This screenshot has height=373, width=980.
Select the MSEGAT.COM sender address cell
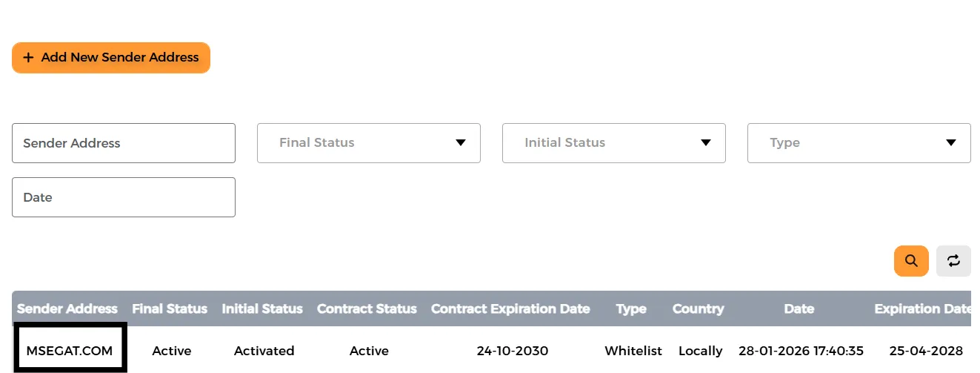[70, 351]
